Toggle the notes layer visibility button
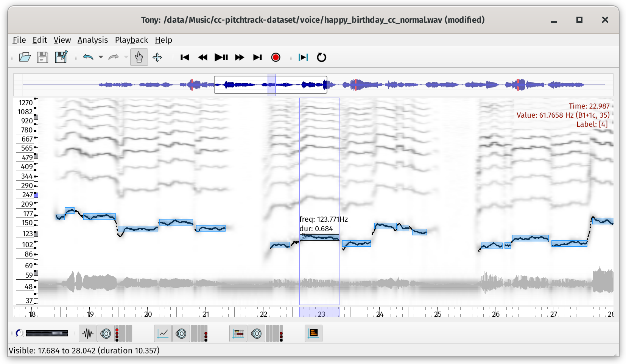Screen dimensions: 626x364 tap(238, 333)
